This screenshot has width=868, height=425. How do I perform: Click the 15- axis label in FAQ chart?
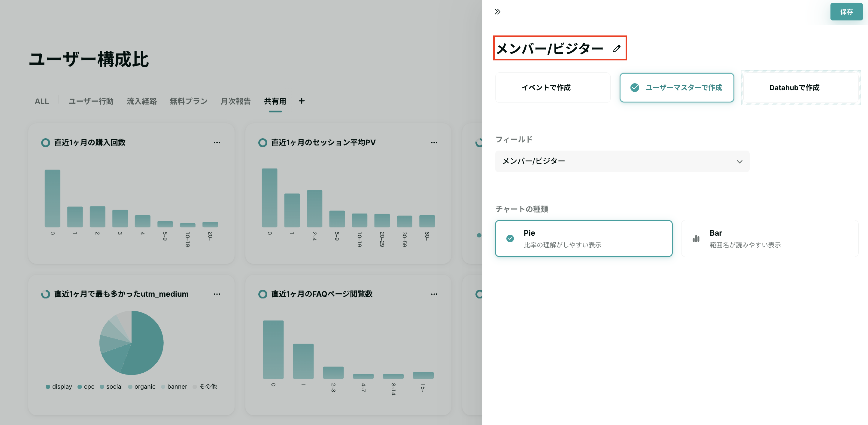coord(423,387)
